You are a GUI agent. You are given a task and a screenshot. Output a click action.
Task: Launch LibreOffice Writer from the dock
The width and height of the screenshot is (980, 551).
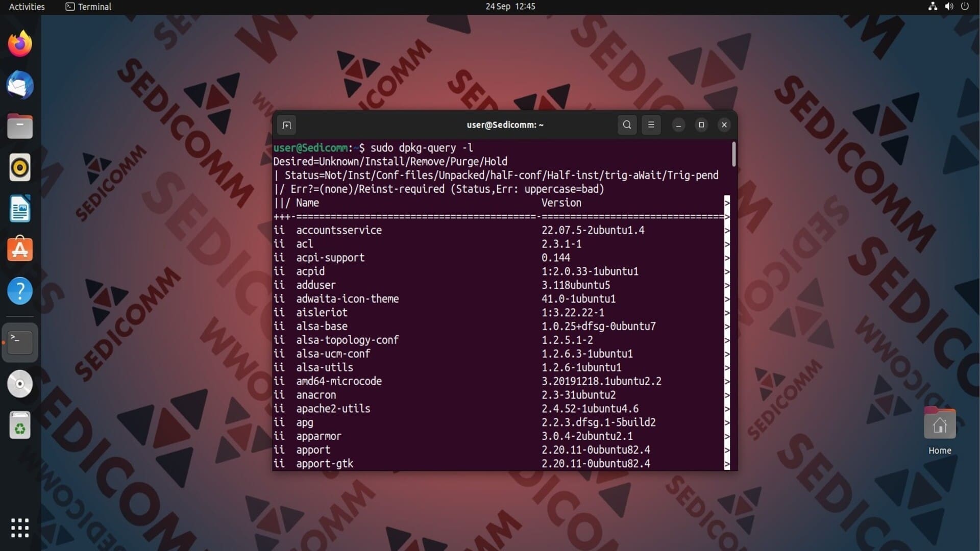20,209
